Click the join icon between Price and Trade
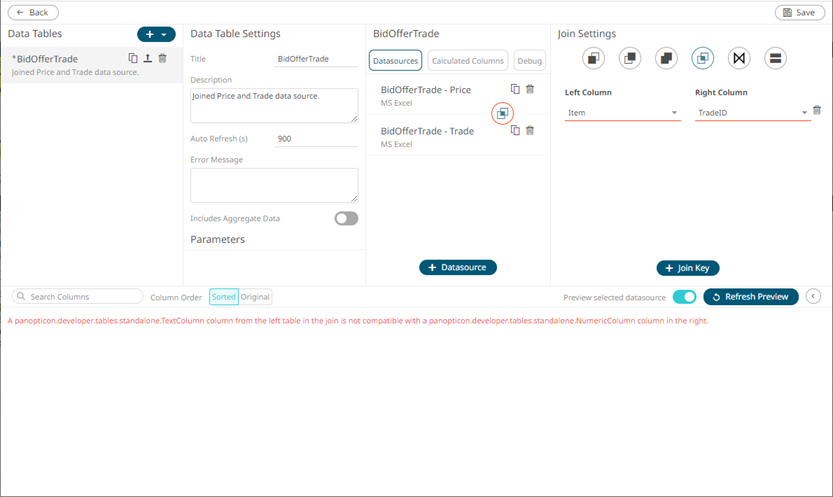 (502, 114)
